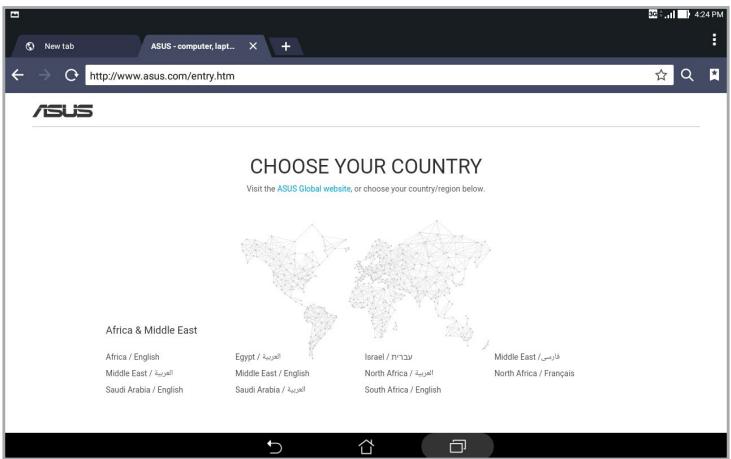Screen dimensions: 731x459
Task: Select South Africa / English
Action: tap(403, 390)
